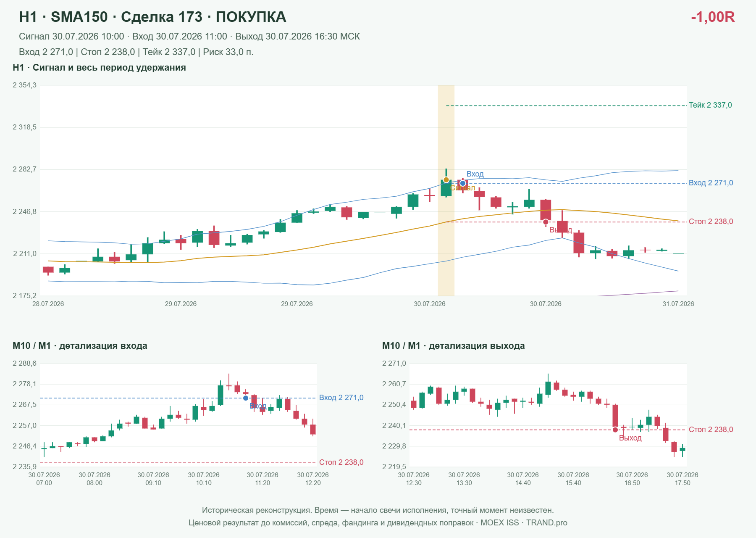Click the blue Вход marker on H1 chart
The width and height of the screenshot is (756, 538).
pos(463,183)
